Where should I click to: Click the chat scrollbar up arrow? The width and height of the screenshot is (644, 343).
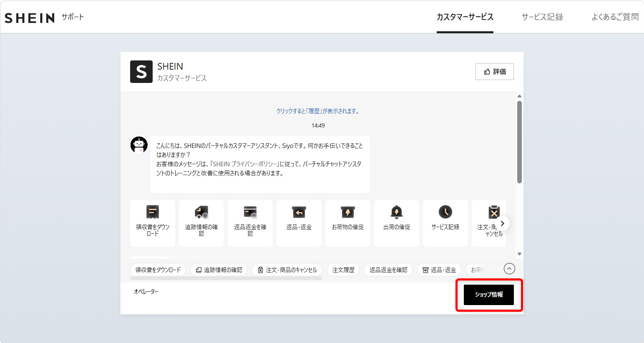[x=519, y=96]
